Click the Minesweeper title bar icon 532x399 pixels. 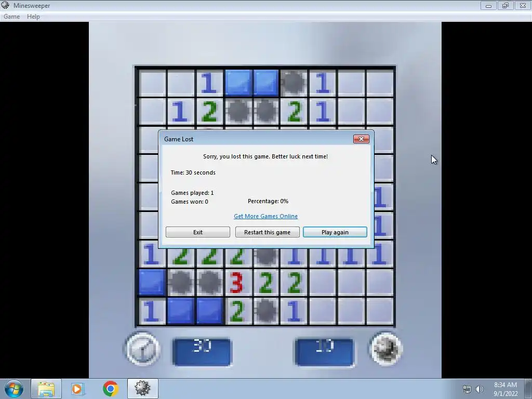(x=5, y=5)
